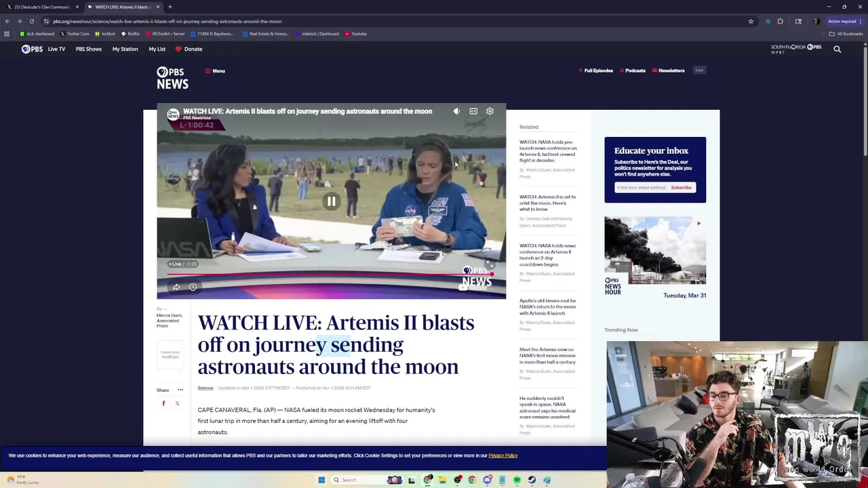Click the Science category tag
Viewport: 868px width, 488px height.
[x=205, y=388]
